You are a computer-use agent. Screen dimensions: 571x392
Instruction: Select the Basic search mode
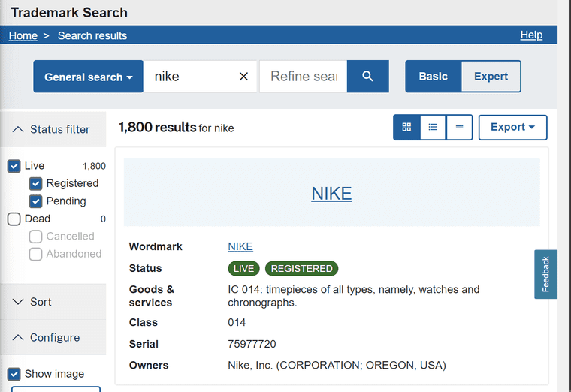tap(433, 77)
